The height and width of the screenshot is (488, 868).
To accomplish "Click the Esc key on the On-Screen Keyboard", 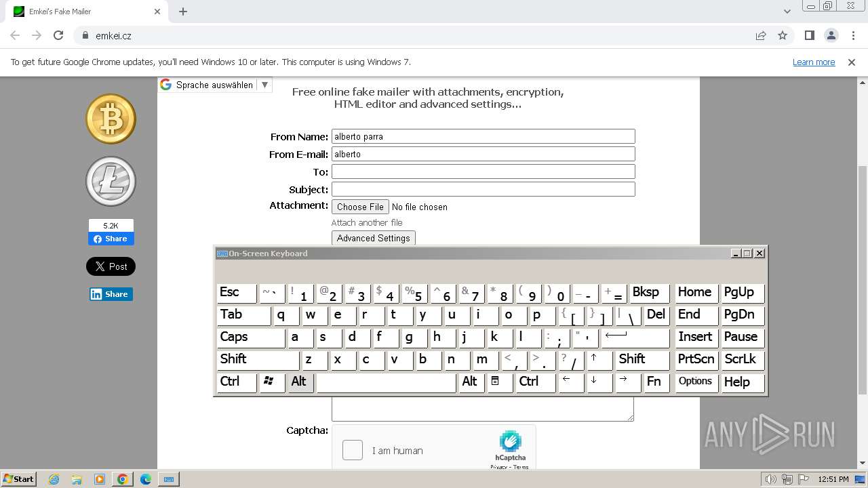I will [237, 292].
